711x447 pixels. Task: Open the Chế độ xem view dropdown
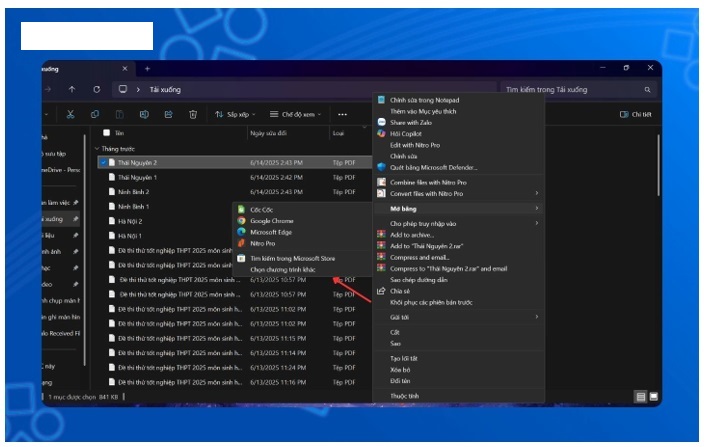pos(294,114)
